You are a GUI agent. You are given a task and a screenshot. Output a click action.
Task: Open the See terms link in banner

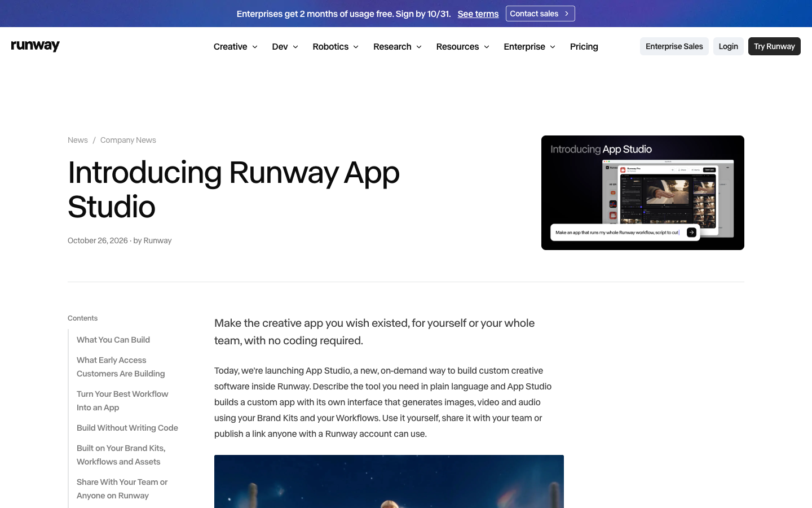click(x=478, y=14)
